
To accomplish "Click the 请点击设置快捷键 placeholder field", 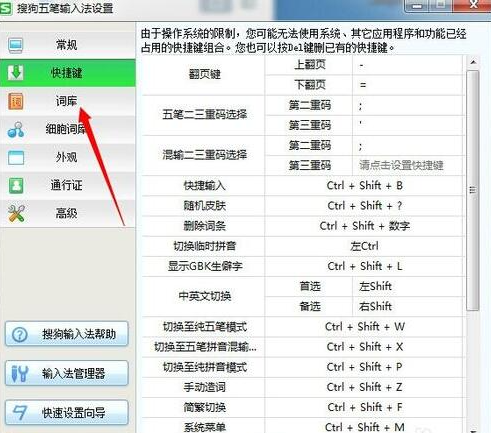I will click(408, 165).
